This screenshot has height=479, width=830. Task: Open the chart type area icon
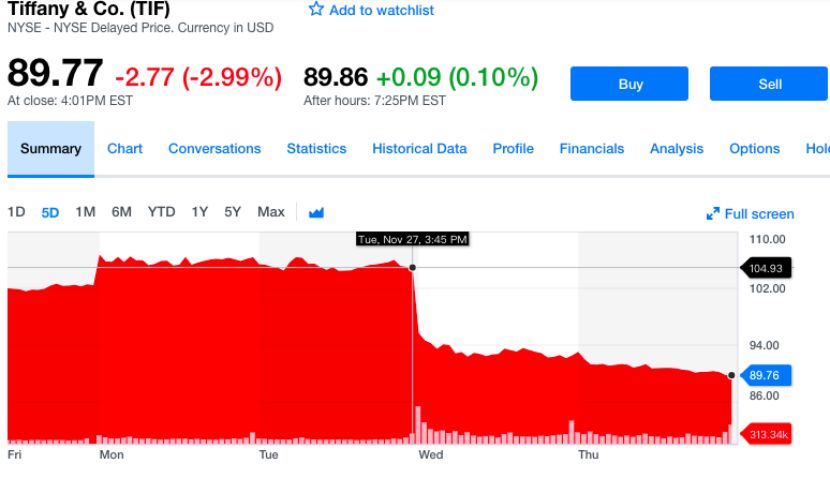click(x=316, y=212)
